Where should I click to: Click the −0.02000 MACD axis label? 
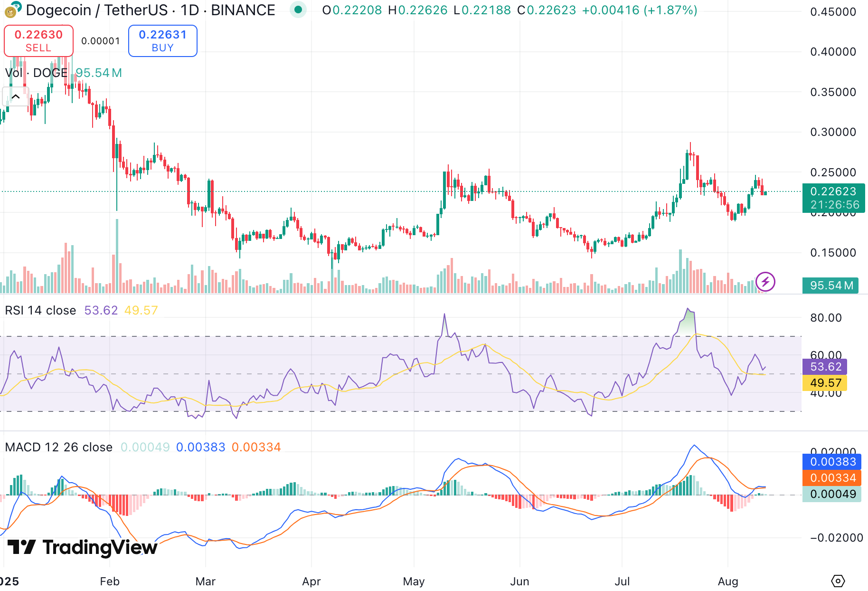[x=837, y=538]
